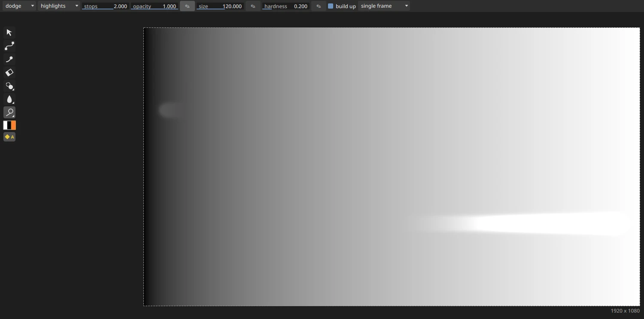Image resolution: width=644 pixels, height=319 pixels.
Task: Toggle the auto-key diamond A button
Action: (x=9, y=137)
